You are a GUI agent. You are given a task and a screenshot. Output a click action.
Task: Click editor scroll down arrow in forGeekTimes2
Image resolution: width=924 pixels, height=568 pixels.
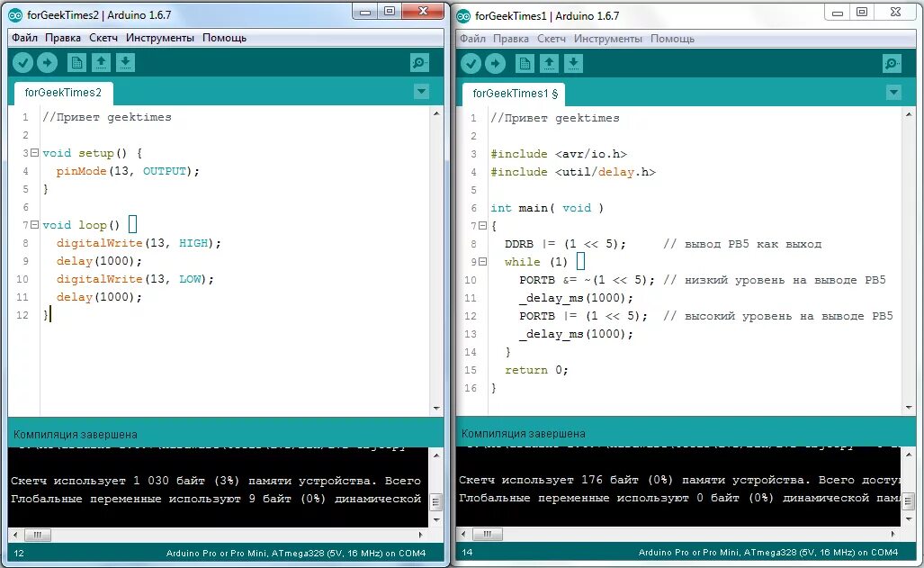click(x=436, y=408)
